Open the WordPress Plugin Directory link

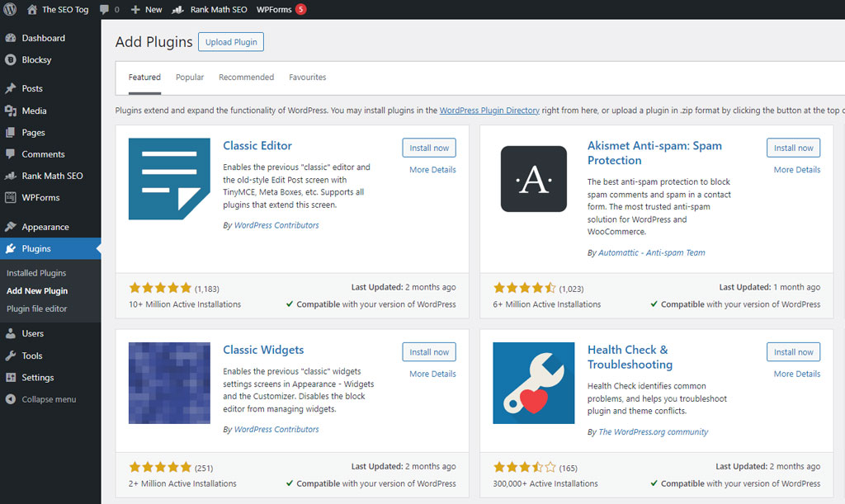coord(489,111)
